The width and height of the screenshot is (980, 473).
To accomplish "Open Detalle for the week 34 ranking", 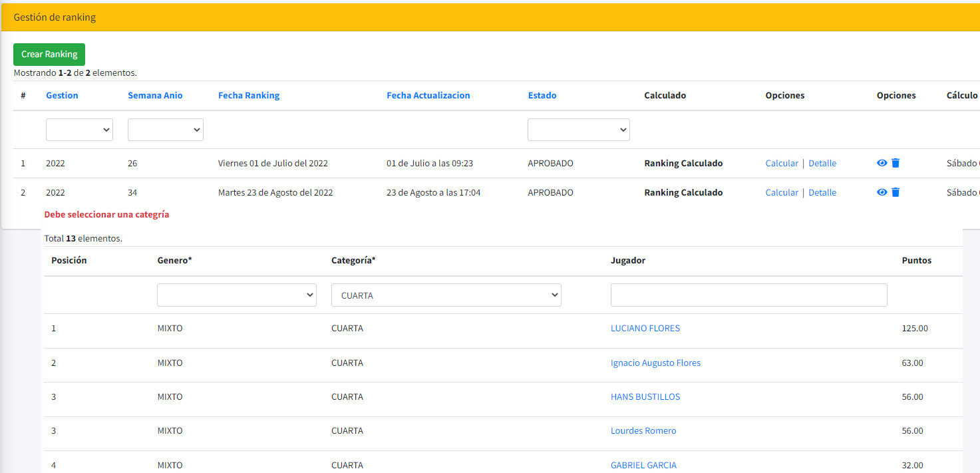I will tap(822, 192).
